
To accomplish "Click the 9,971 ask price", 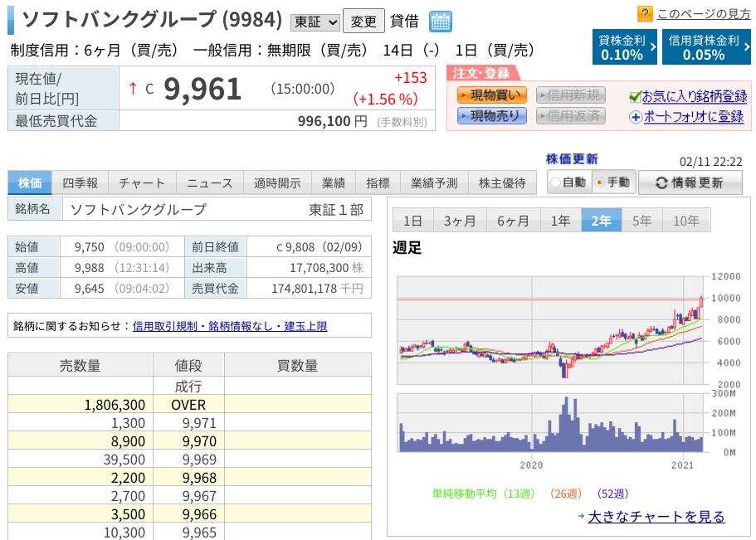I will coord(199,423).
